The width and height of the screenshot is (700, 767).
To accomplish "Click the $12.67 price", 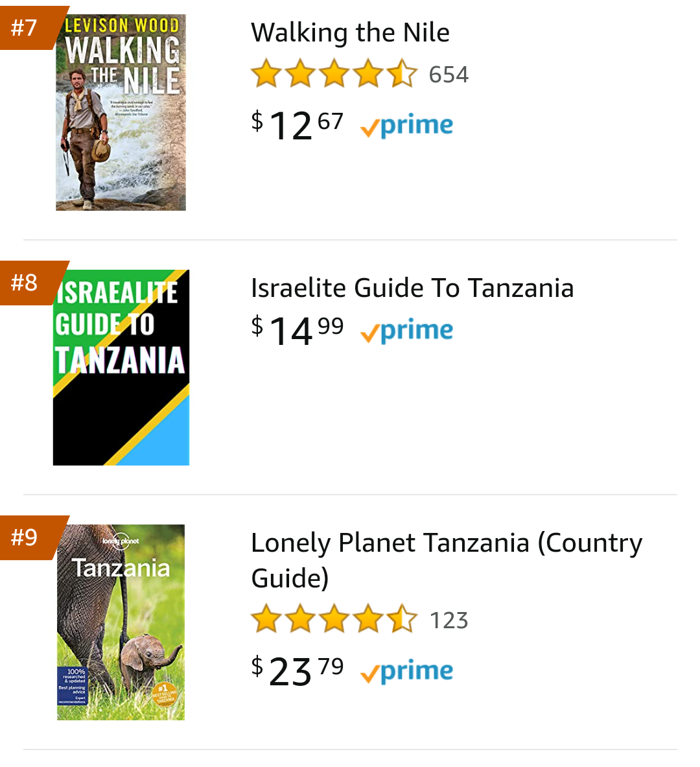I will (x=297, y=124).
